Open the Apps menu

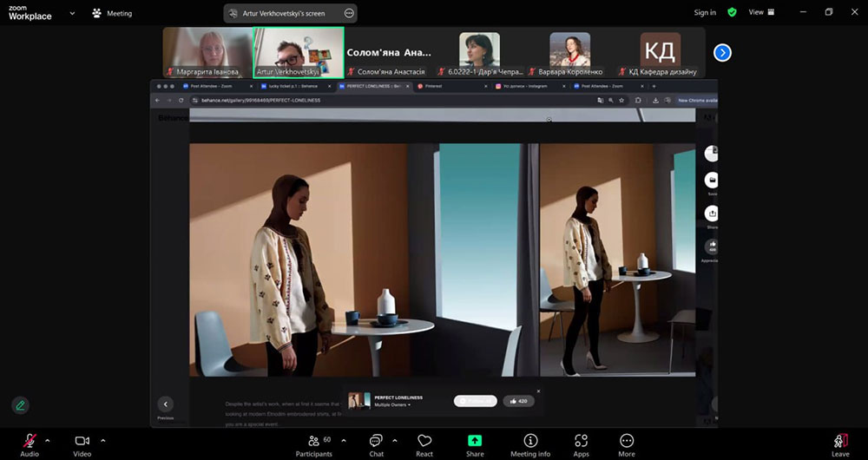tap(581, 444)
